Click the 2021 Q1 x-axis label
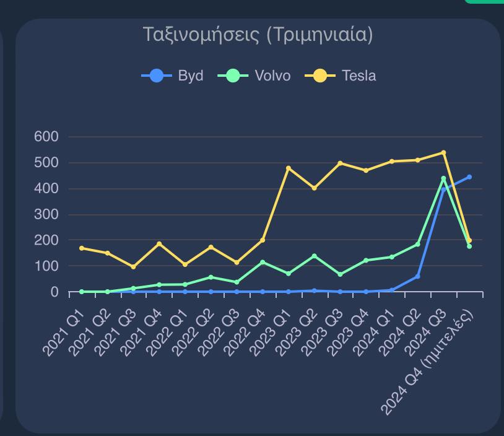Image resolution: width=504 pixels, height=436 pixels. coord(65,334)
